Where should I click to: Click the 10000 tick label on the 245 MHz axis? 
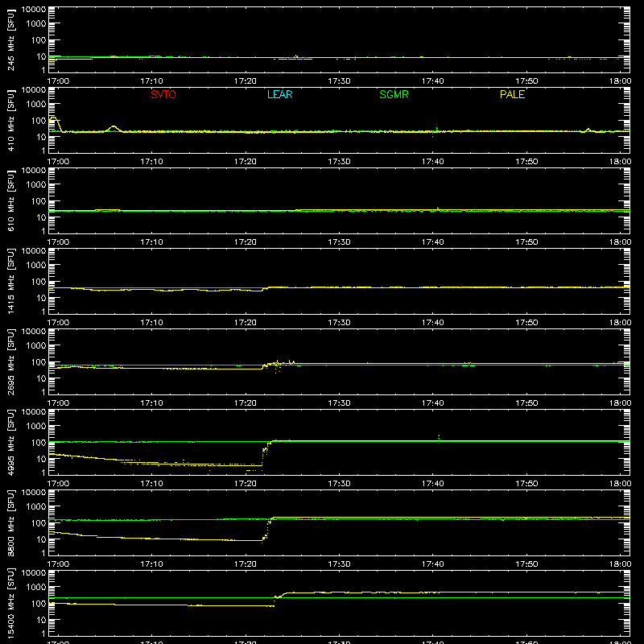[x=34, y=10]
